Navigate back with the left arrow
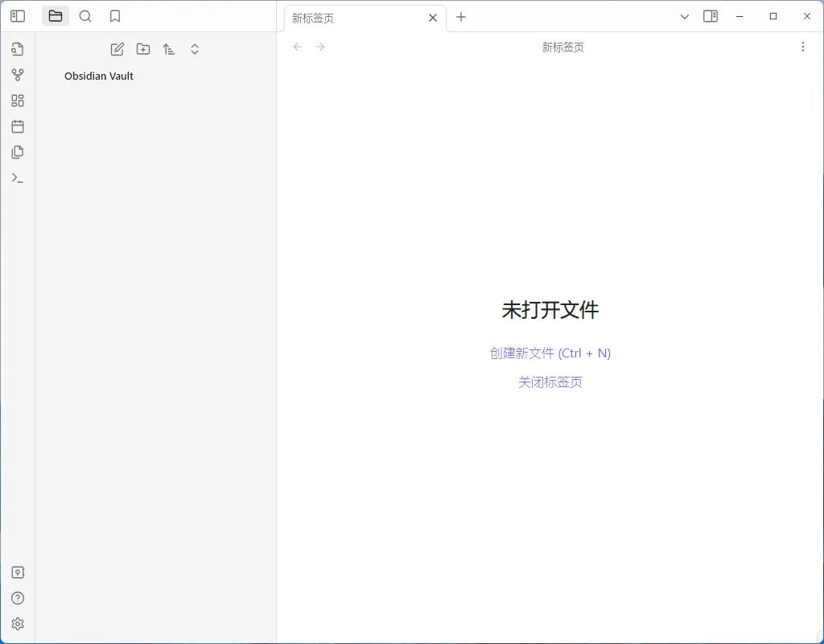 298,47
